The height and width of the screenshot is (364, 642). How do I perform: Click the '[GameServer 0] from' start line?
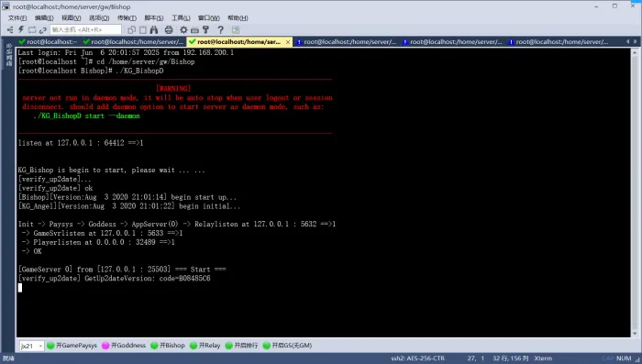tap(122, 270)
